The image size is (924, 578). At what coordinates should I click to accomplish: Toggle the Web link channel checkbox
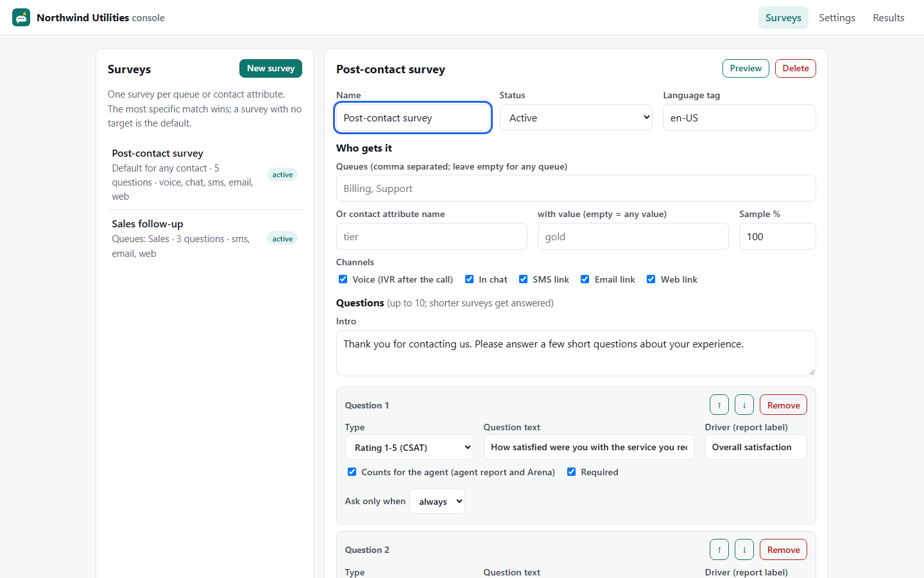pos(651,279)
